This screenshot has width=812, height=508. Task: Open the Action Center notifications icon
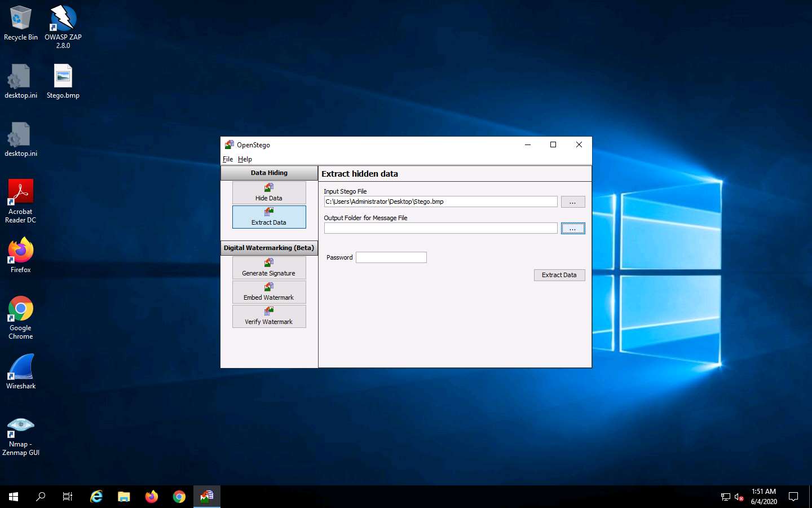793,497
